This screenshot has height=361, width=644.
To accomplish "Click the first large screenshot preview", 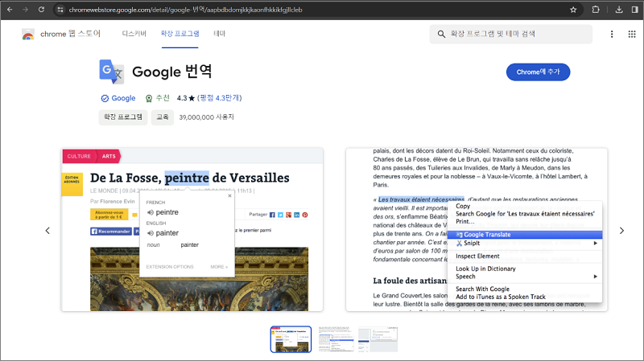I will (x=192, y=230).
